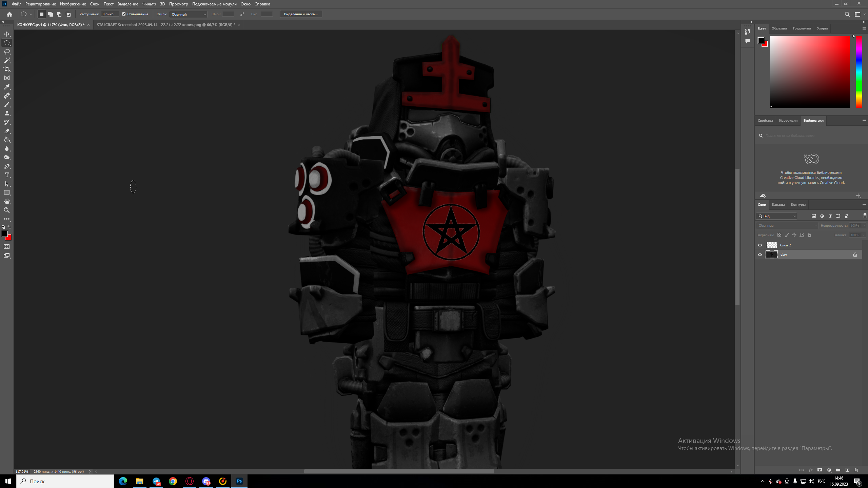Select the Frame tool

pyautogui.click(x=7, y=78)
